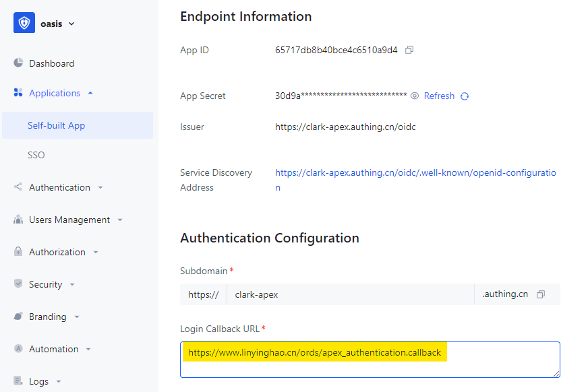Go to the SSO submenu item
Image resolution: width=588 pixels, height=392 pixels.
point(36,155)
